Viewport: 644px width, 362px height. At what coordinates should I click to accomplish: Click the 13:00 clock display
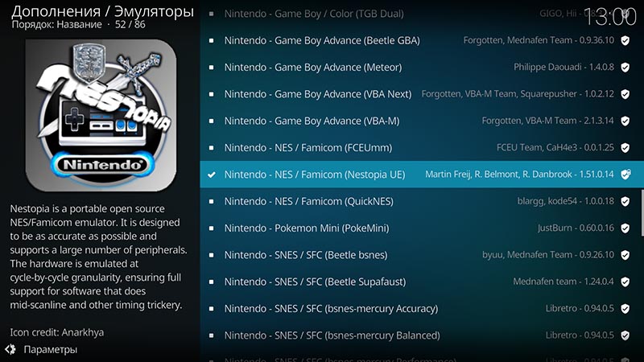click(610, 17)
